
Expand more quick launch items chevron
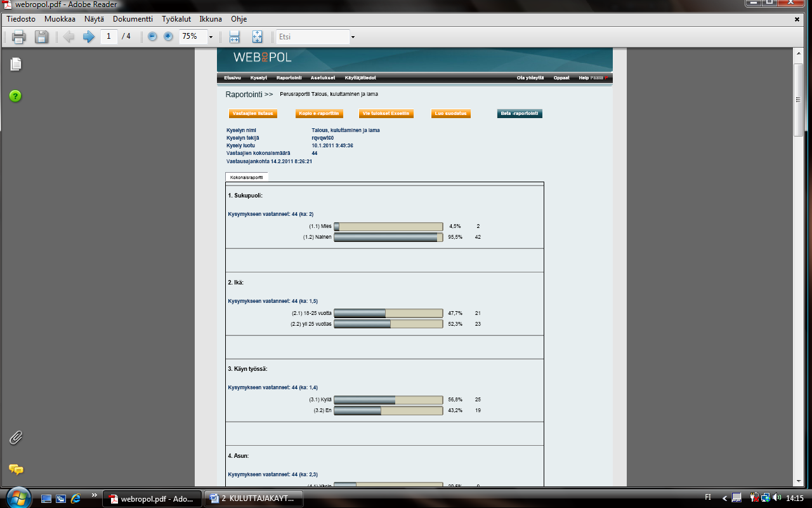[95, 495]
